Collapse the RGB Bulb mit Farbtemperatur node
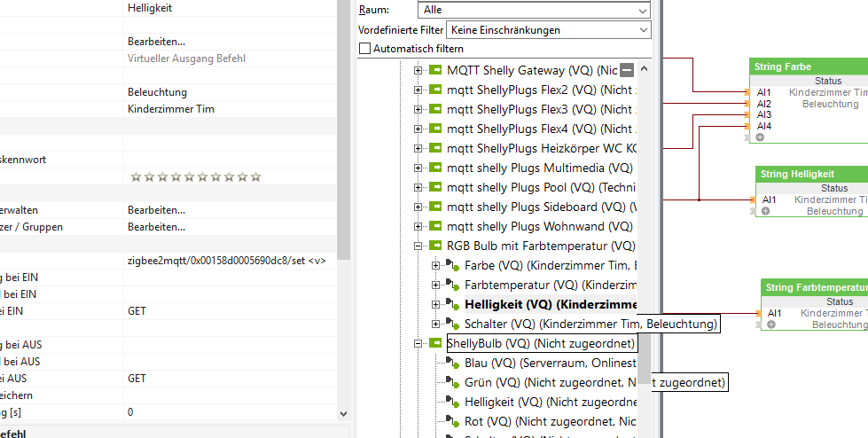Viewport: 868px width, 438px height. (418, 246)
